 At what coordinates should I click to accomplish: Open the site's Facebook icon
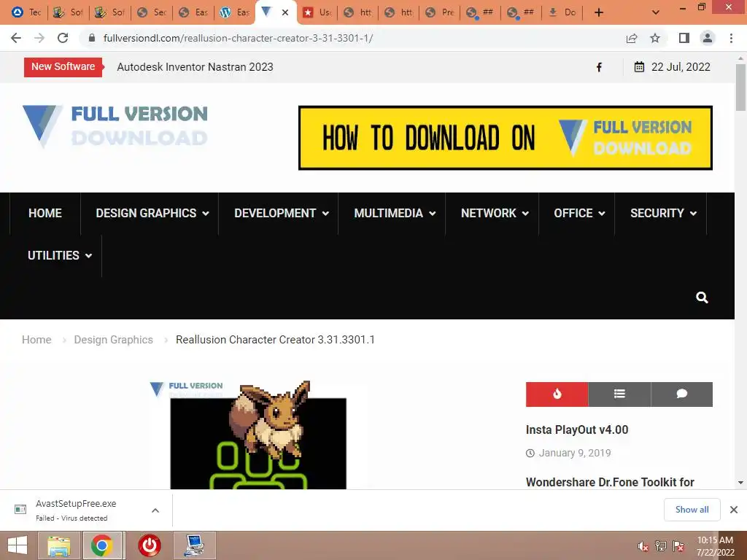600,67
